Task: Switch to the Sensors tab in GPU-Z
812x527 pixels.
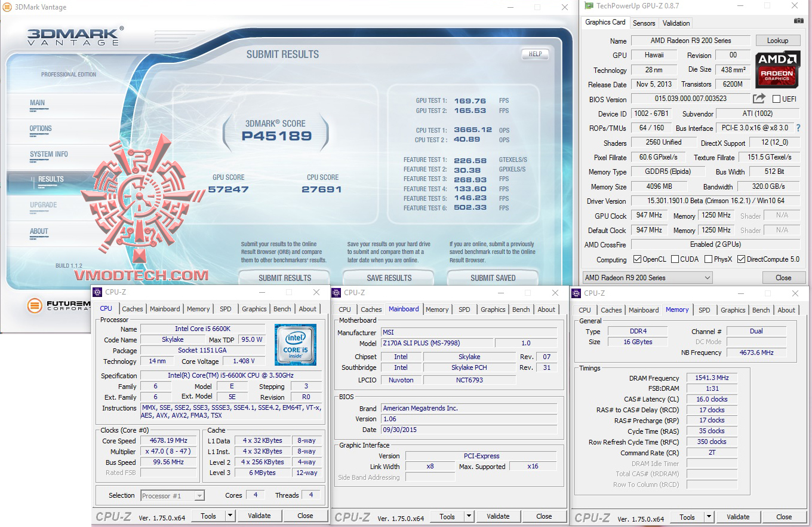Action: [x=644, y=23]
